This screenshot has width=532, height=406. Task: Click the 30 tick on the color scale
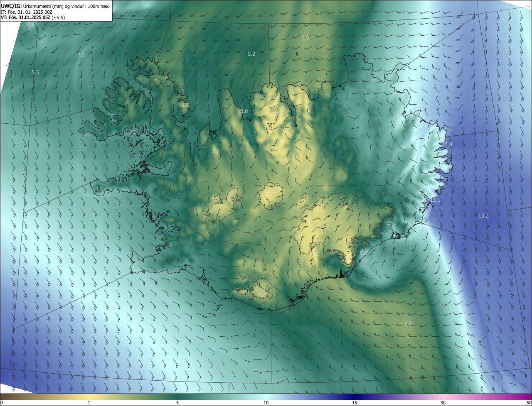[x=443, y=403]
